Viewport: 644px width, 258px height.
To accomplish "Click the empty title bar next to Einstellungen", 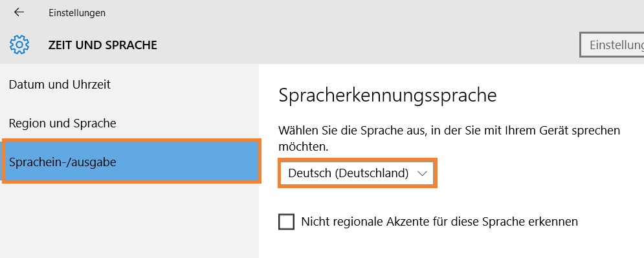I will point(370,13).
